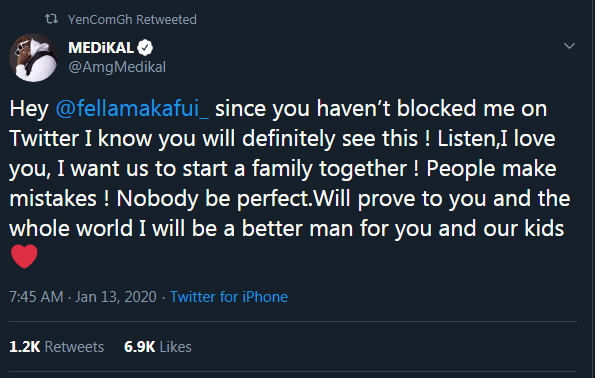The height and width of the screenshot is (378, 595).
Task: Click the phrase "Nobody be perfect" in tweet
Action: click(x=213, y=198)
